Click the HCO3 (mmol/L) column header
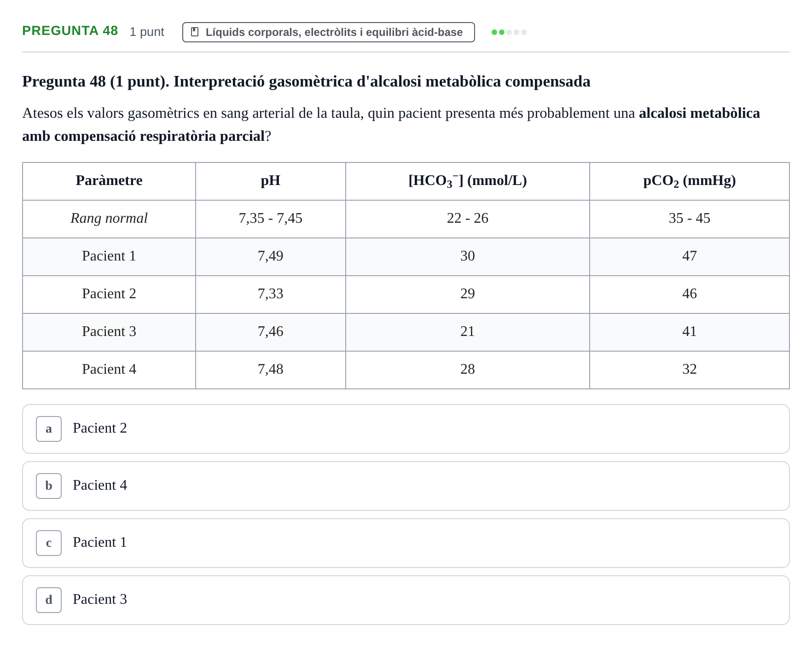 [x=467, y=181]
